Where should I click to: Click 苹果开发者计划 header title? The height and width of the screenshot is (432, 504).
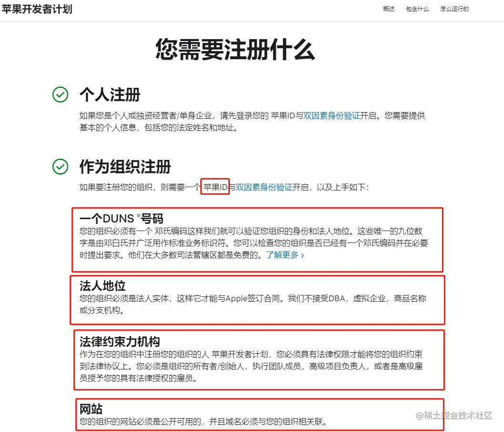point(37,9)
